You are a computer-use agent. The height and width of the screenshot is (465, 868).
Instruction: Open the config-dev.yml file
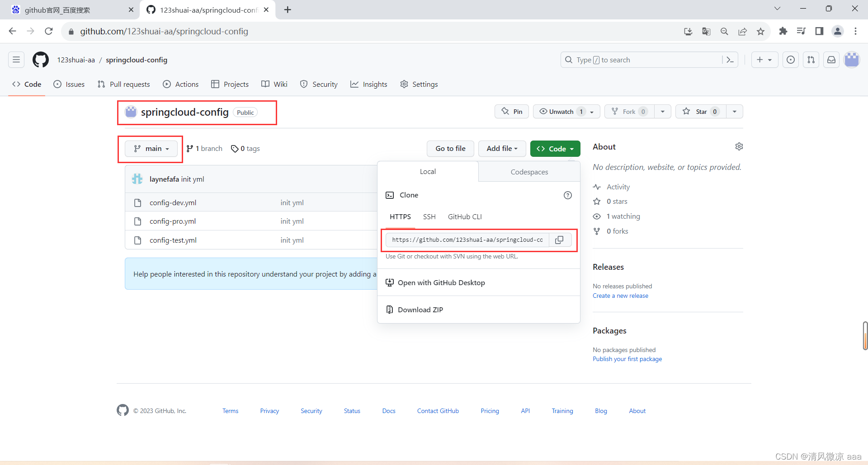pos(173,202)
